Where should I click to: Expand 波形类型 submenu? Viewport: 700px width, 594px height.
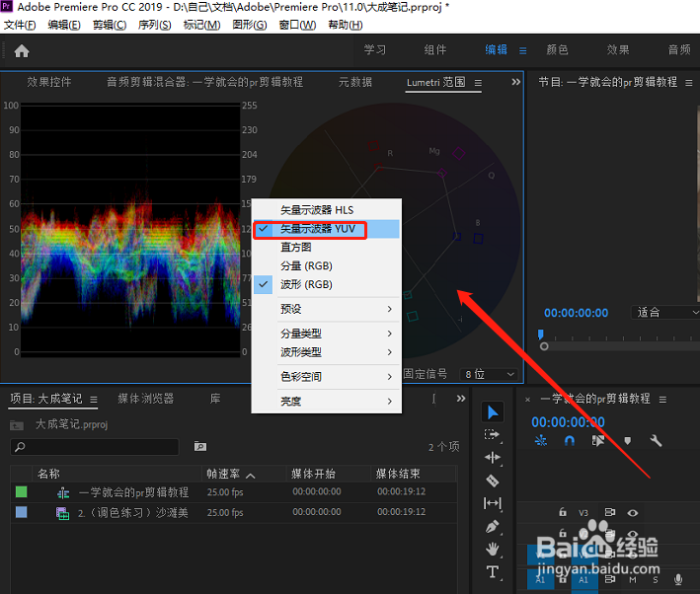(327, 352)
